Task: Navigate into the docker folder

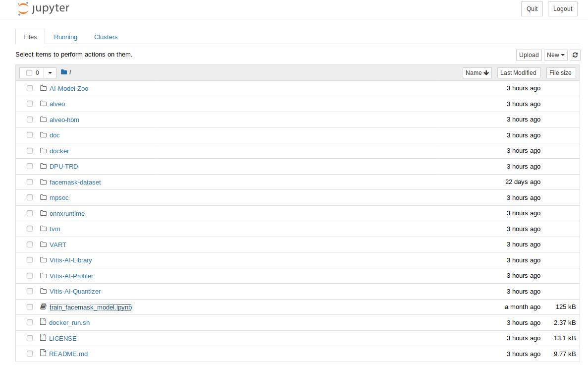Action: click(59, 151)
